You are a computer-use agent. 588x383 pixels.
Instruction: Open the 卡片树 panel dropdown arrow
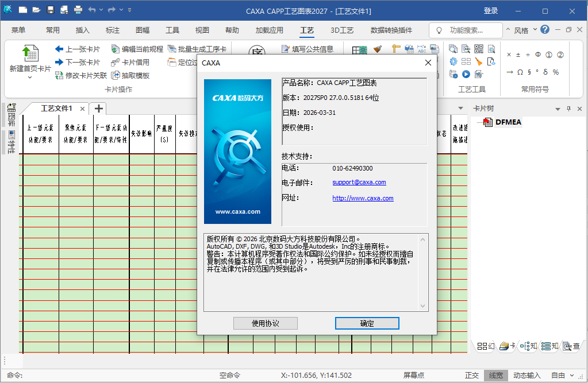click(558, 109)
